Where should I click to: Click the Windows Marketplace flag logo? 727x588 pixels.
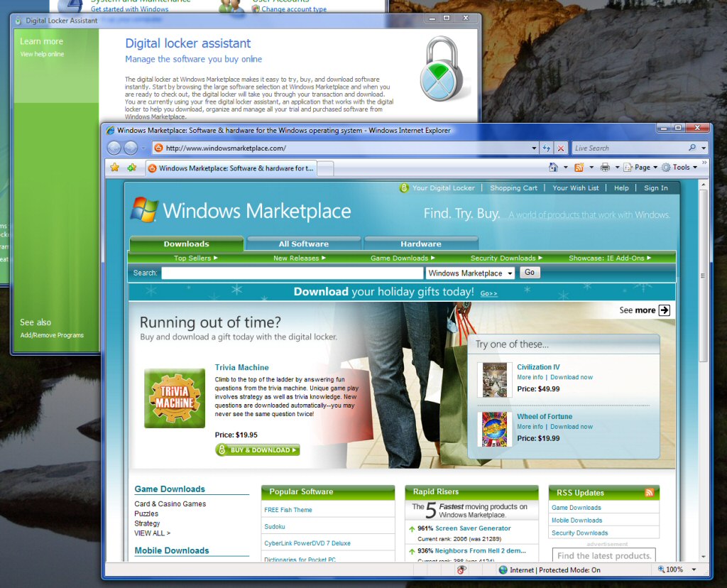(x=144, y=210)
